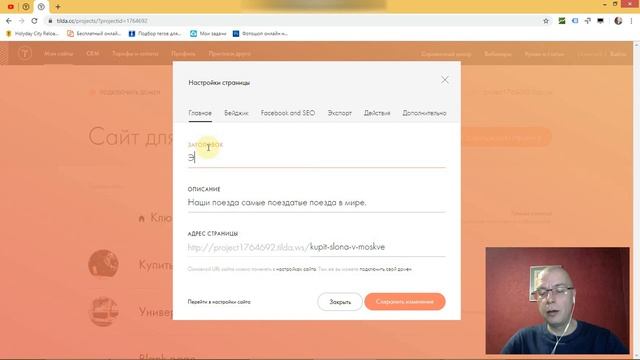
Task: Switch to the Экспорт tab
Action: point(340,113)
